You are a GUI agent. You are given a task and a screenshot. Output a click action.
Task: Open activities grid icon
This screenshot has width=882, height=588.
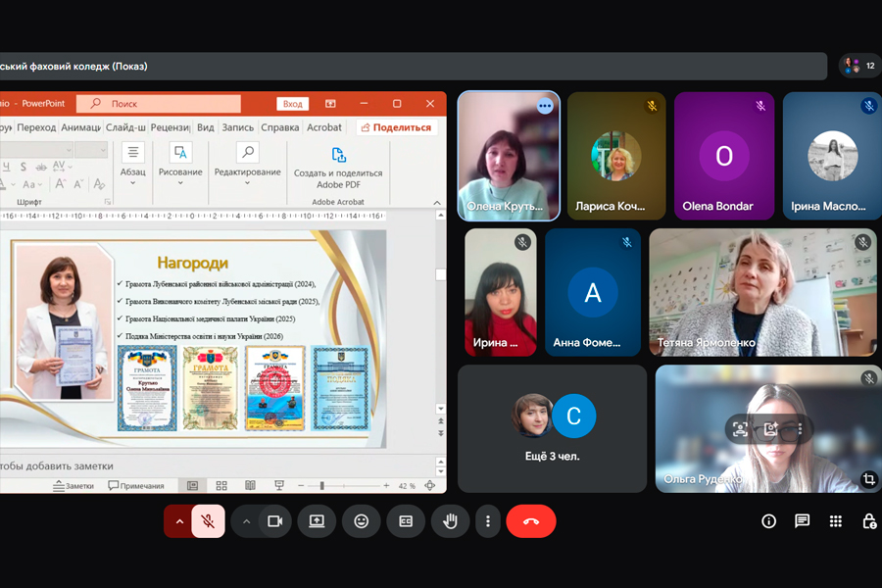[836, 521]
